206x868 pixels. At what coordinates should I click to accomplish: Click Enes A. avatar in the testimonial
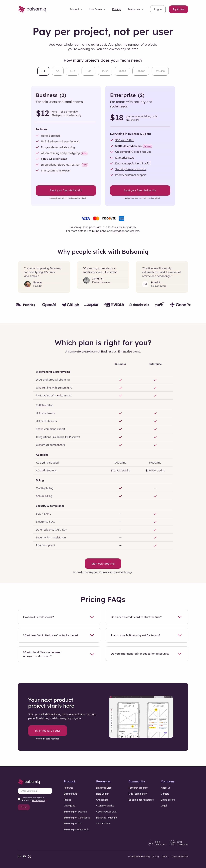tap(28, 284)
